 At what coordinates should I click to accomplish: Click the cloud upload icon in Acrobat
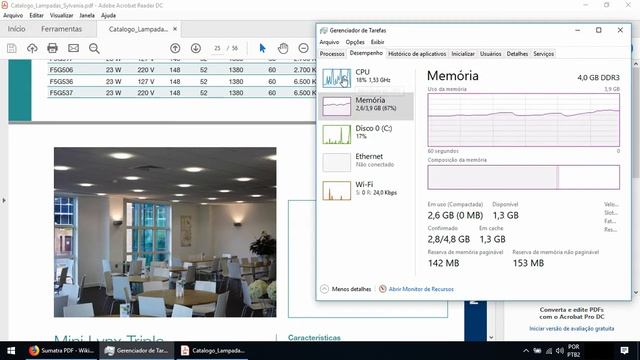tap(32, 48)
